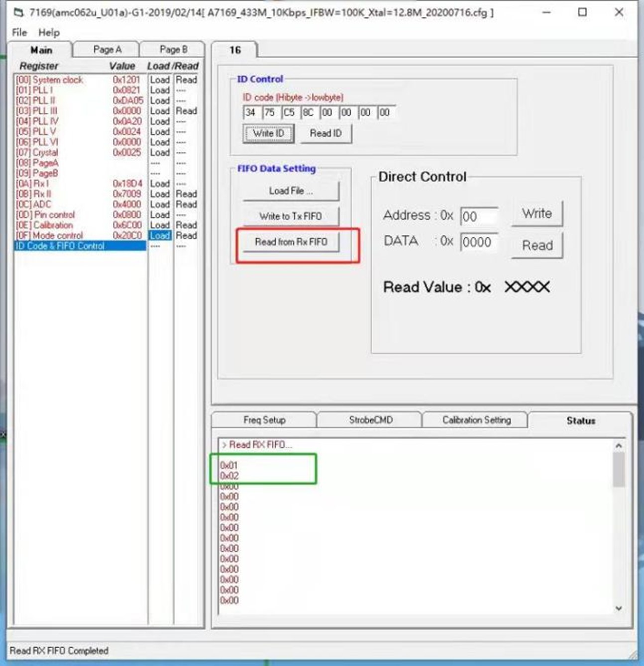Click the Direct Control Write button
Viewport: 644px width, 666px height.
537,214
